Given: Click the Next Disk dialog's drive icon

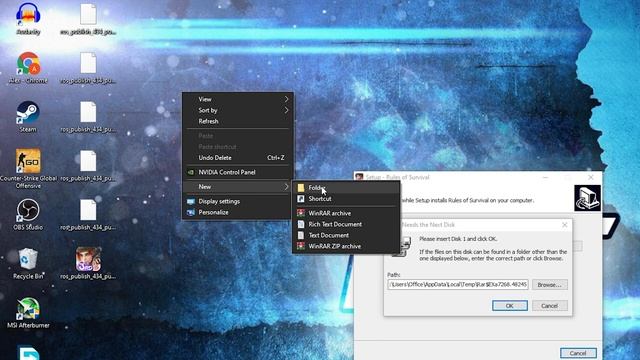Looking at the screenshot, I should tap(402, 246).
